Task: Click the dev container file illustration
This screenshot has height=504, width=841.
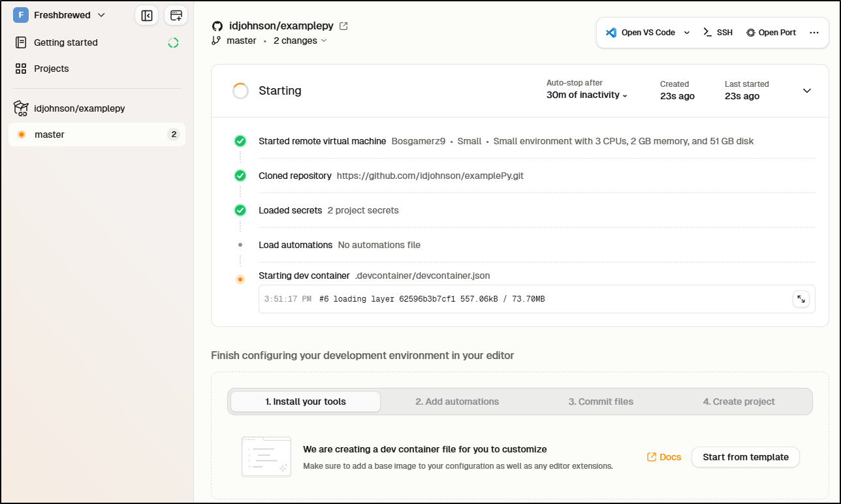Action: [266, 456]
